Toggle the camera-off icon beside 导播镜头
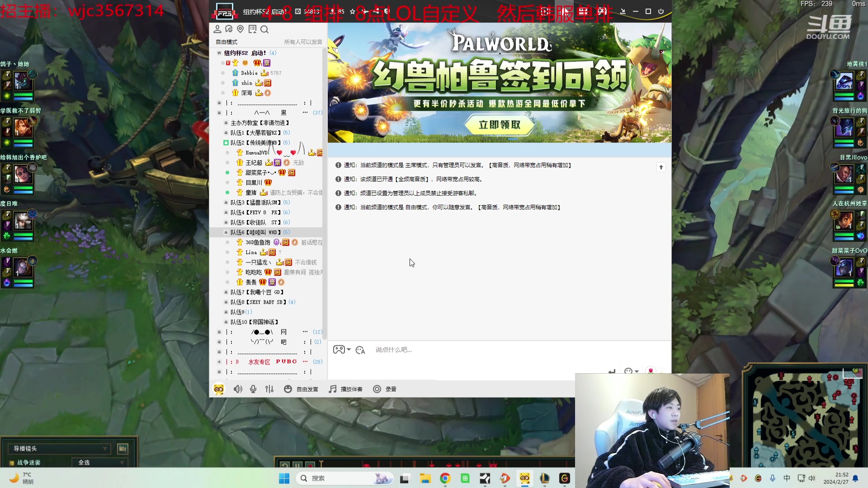The image size is (868, 488). tap(123, 449)
